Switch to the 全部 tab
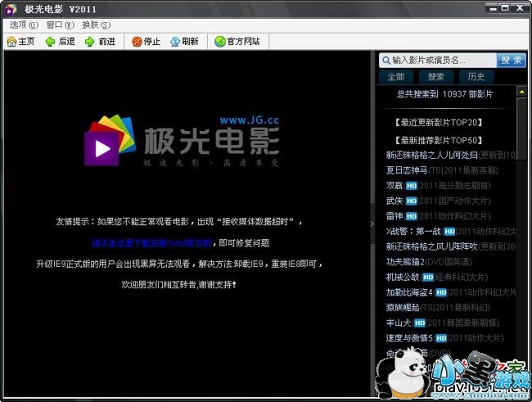 click(x=396, y=77)
